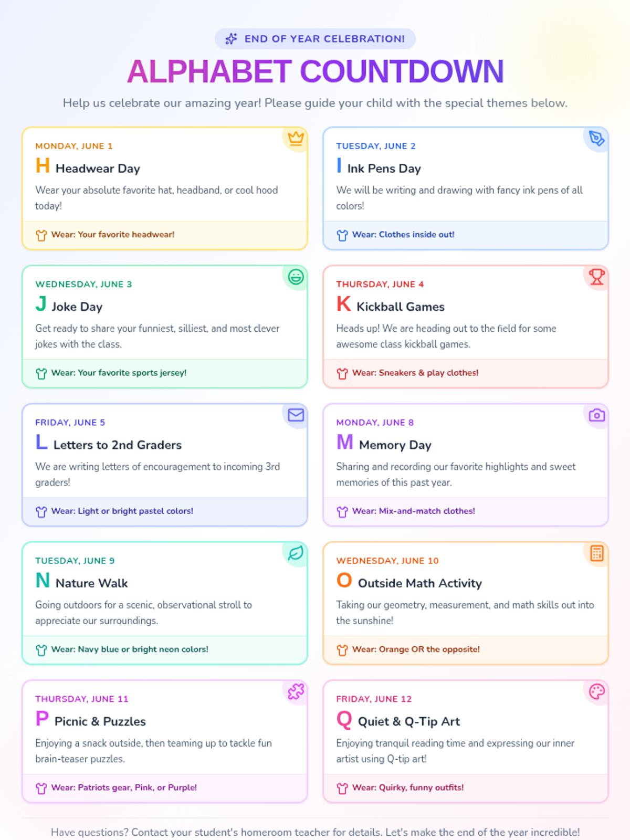Image resolution: width=630 pixels, height=840 pixels.
Task: Click the puzzle piece icon on Picnic & Puzzles
Action: coord(296,691)
